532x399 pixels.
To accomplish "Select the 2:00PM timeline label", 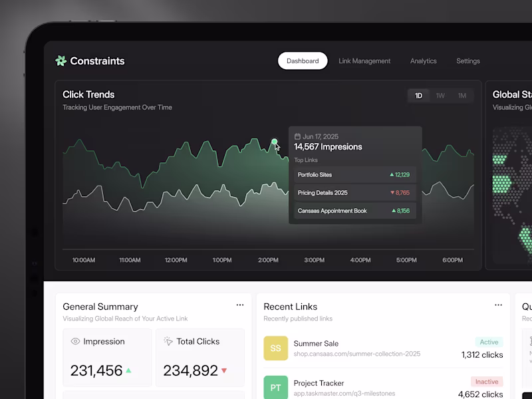I will (x=267, y=261).
